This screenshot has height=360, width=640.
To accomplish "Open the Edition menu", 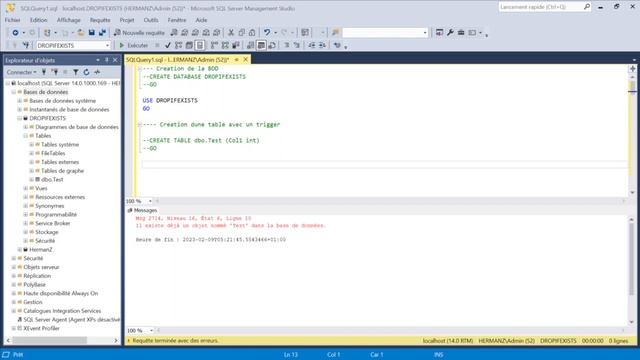I will pos(38,20).
